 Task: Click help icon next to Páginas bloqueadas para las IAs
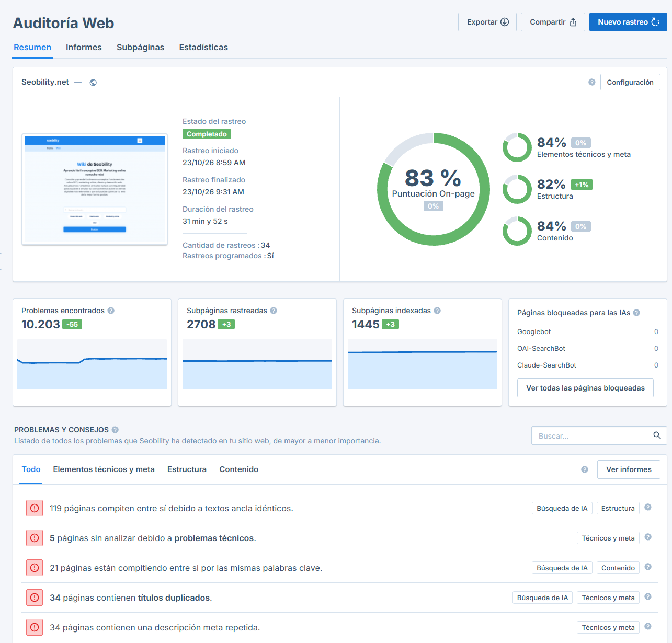point(636,313)
